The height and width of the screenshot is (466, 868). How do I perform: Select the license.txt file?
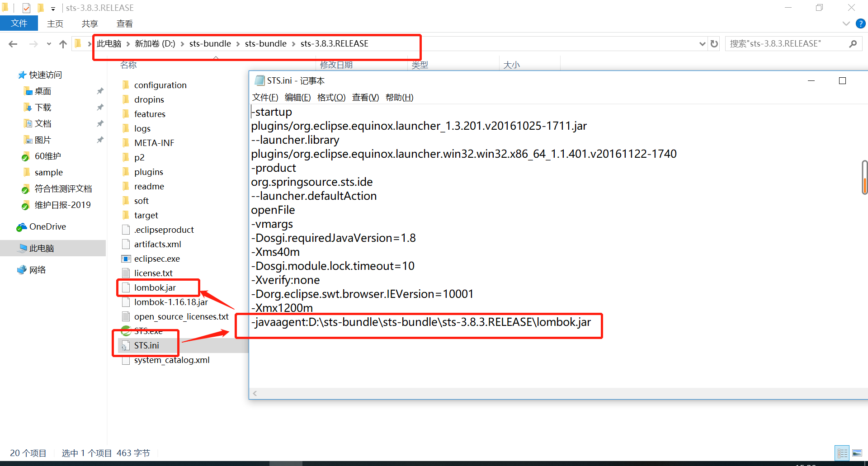153,273
